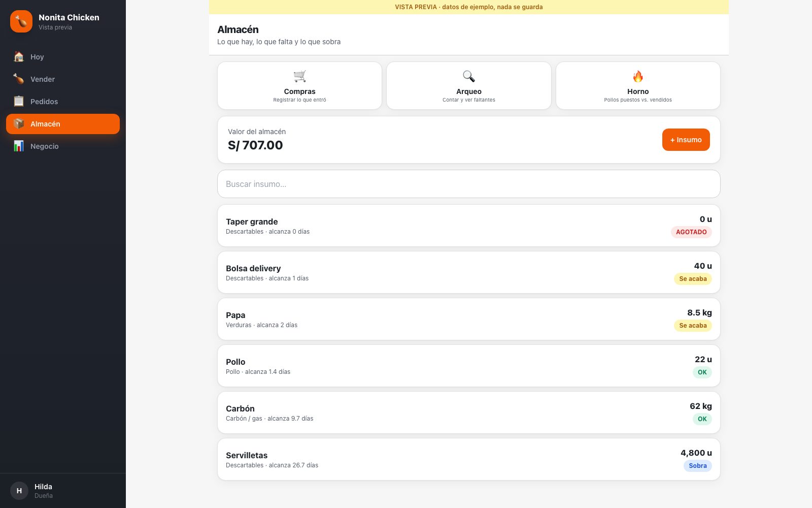Screen dimensions: 812x508
Task: Click Hilda user name in sidebar
Action: point(43,487)
